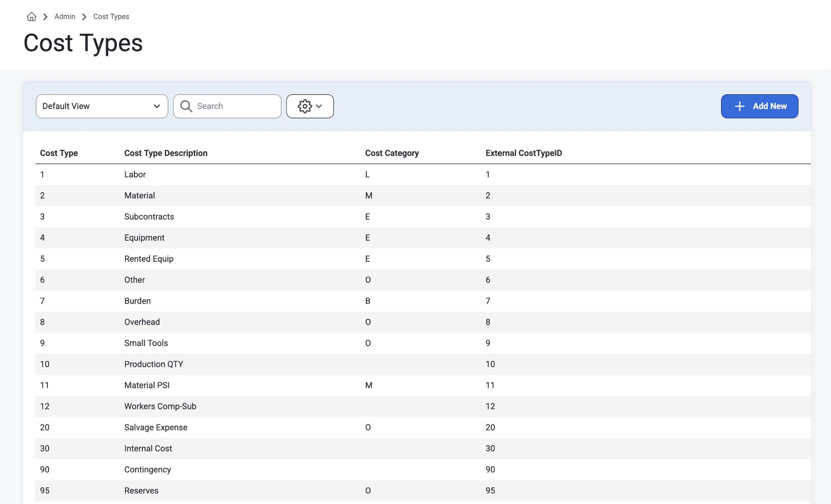Click the Add New button

(760, 106)
